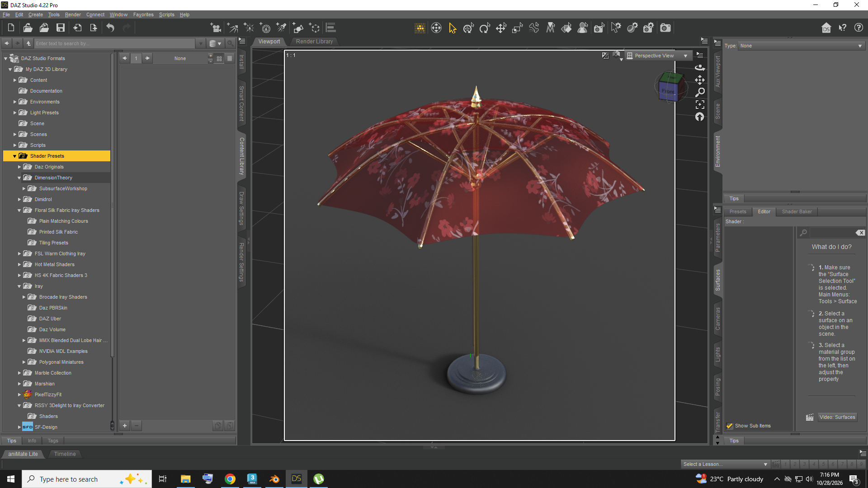Open the Type: None dropdown
The image size is (868, 488).
click(802, 46)
